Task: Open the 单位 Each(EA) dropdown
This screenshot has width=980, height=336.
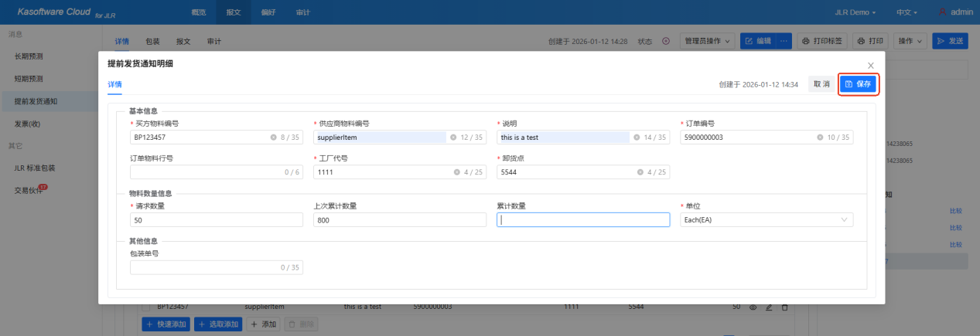Action: point(767,220)
